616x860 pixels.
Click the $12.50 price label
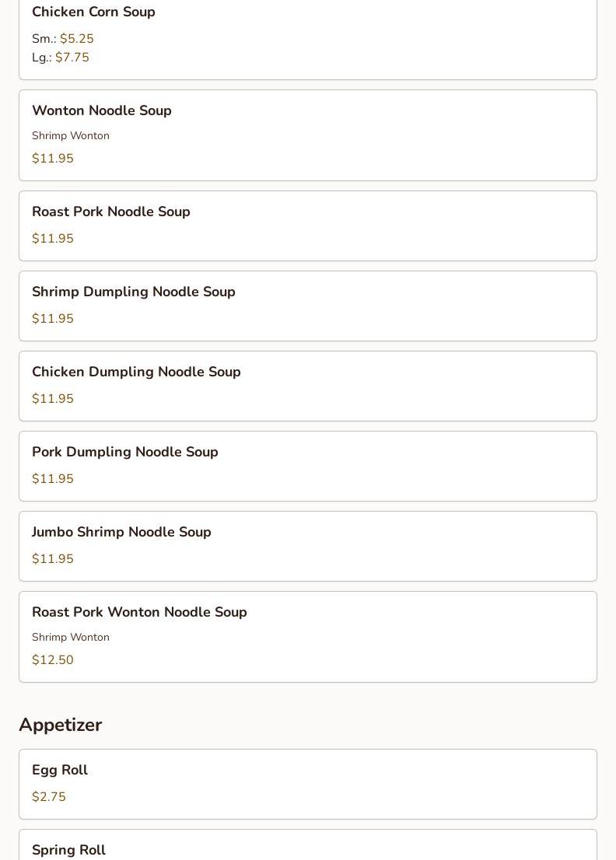coord(53,660)
